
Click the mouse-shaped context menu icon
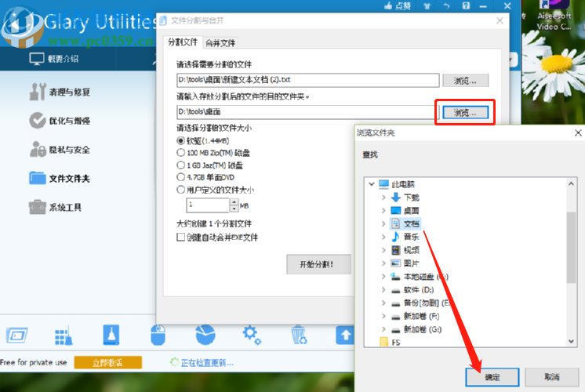pyautogui.click(x=158, y=335)
